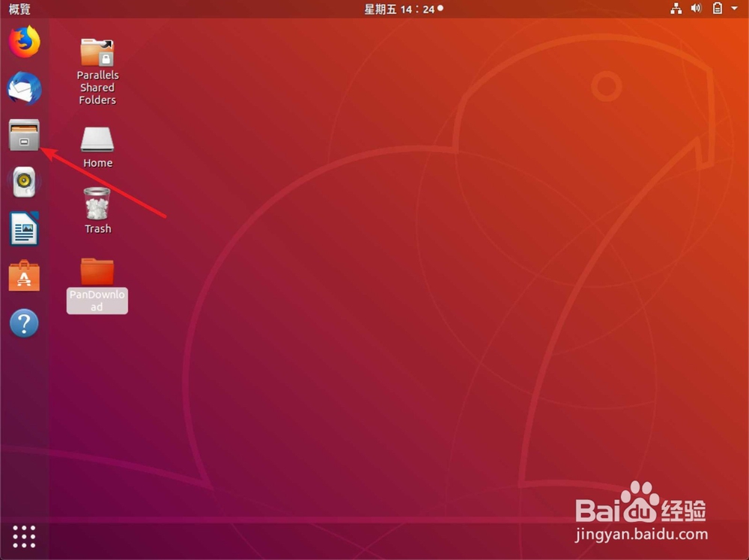Open the Help icon in dock

[24, 323]
